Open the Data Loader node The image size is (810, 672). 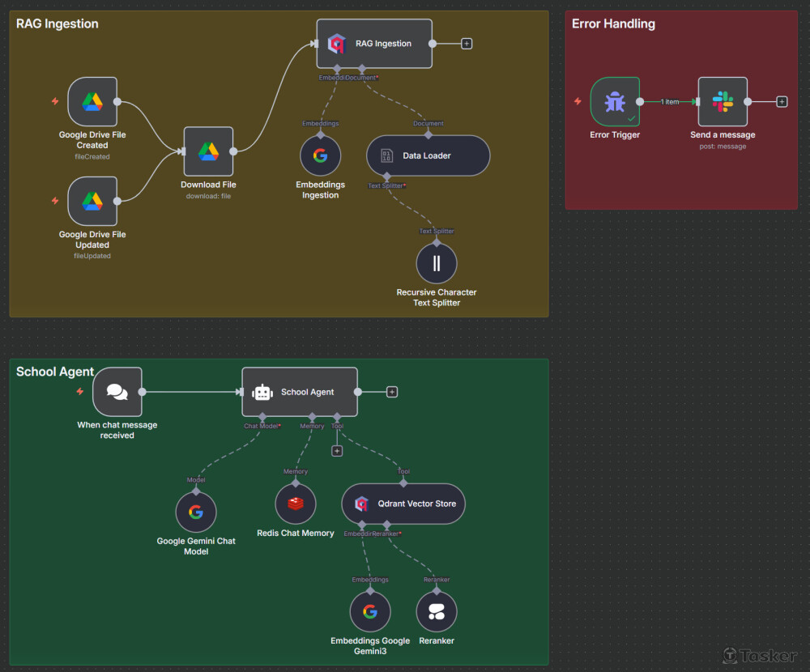pyautogui.click(x=428, y=155)
